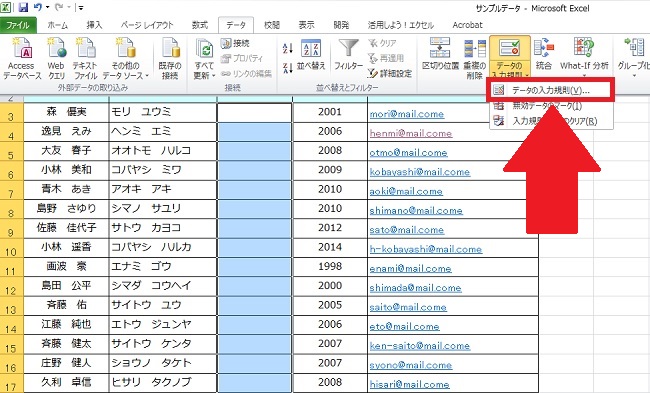Open shimano@mail.come link

(416, 211)
